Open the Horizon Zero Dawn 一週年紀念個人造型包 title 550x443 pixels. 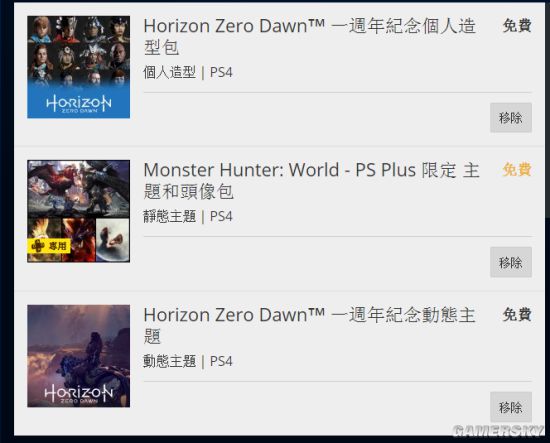[310, 36]
